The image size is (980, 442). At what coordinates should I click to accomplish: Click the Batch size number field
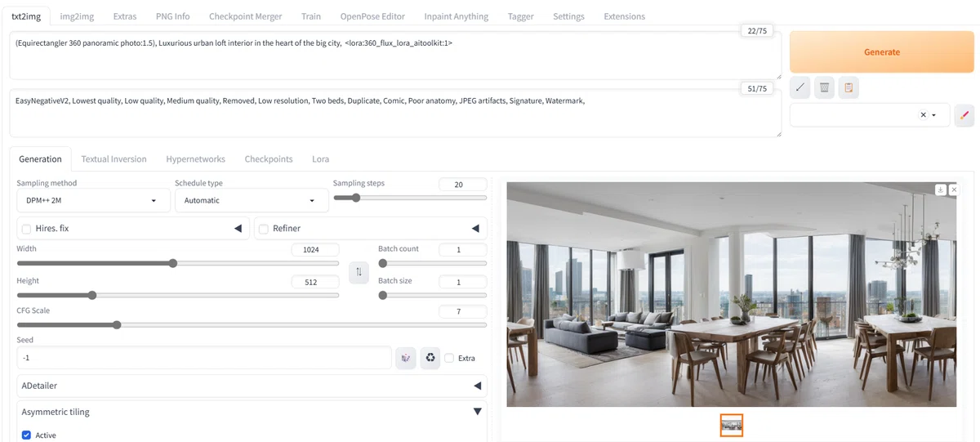(x=463, y=282)
